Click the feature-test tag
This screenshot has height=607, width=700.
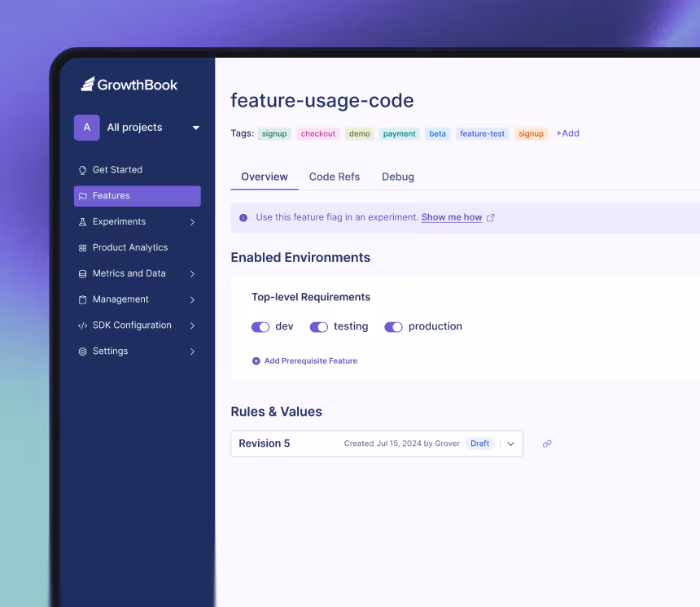(x=482, y=134)
